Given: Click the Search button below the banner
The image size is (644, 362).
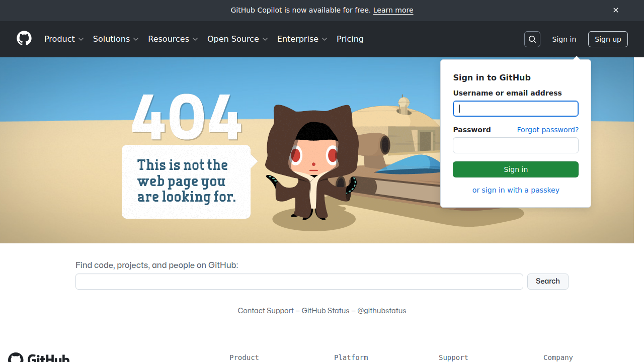Looking at the screenshot, I should pyautogui.click(x=548, y=282).
